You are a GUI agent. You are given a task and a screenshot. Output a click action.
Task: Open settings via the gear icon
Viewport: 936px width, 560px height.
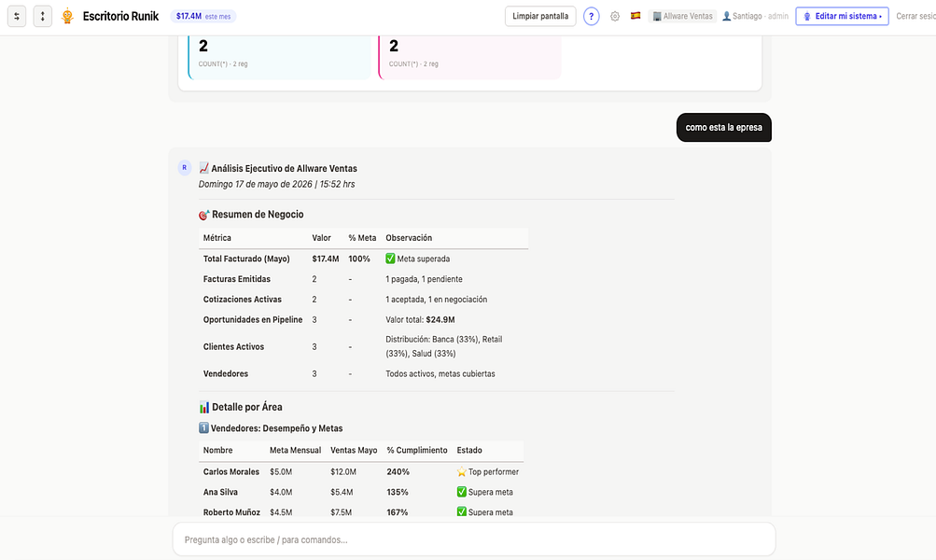pyautogui.click(x=615, y=16)
